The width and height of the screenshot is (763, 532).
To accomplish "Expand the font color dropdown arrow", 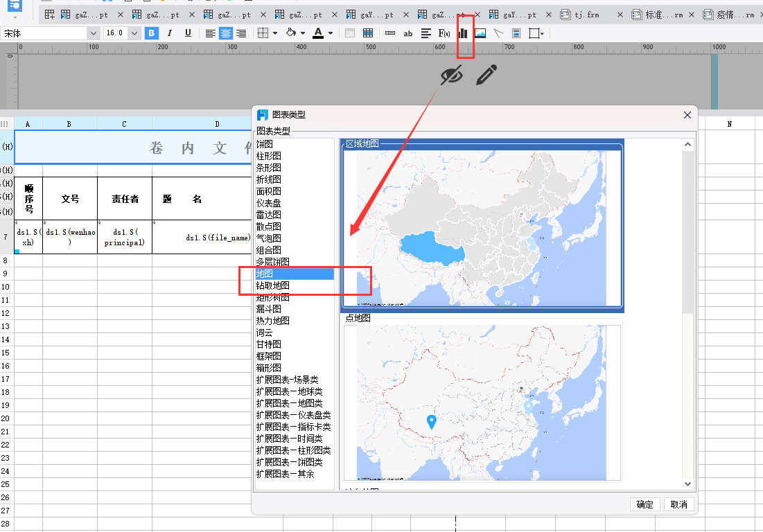I will [x=331, y=33].
